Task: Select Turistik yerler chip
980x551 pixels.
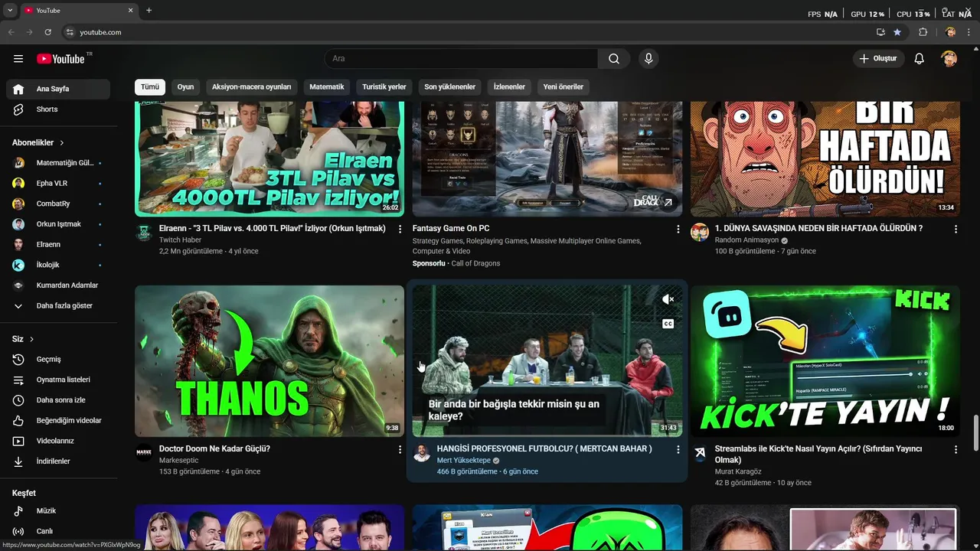Action: [x=384, y=86]
